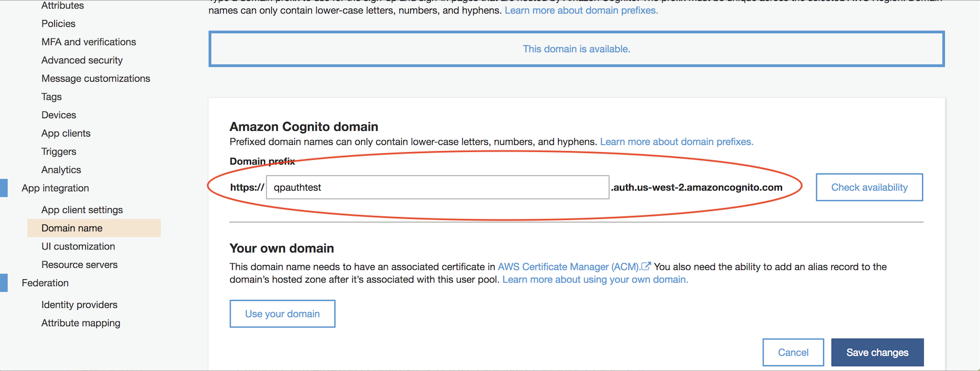Select App integration section heading
This screenshot has width=980, height=371.
(55, 188)
